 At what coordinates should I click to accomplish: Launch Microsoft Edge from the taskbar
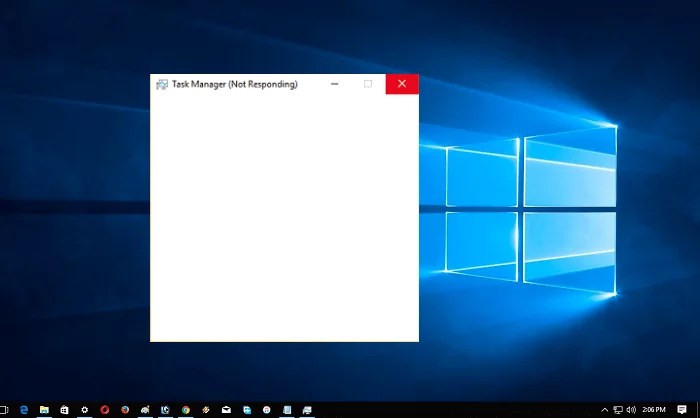(x=24, y=410)
